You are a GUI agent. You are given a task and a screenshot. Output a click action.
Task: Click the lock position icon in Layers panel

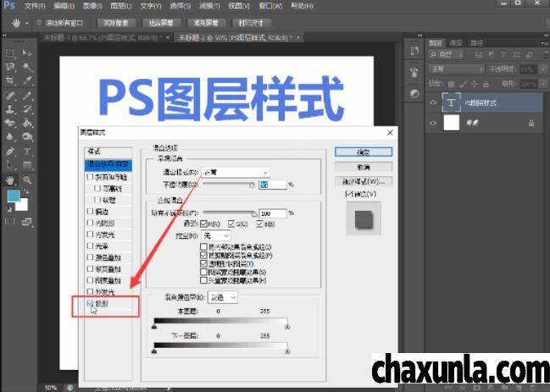coord(474,84)
